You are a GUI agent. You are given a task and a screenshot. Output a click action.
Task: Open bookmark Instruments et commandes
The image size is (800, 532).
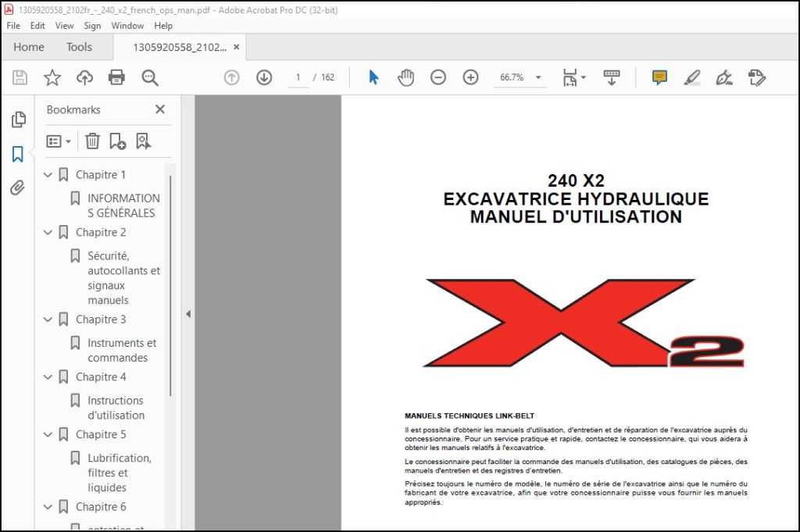click(122, 350)
